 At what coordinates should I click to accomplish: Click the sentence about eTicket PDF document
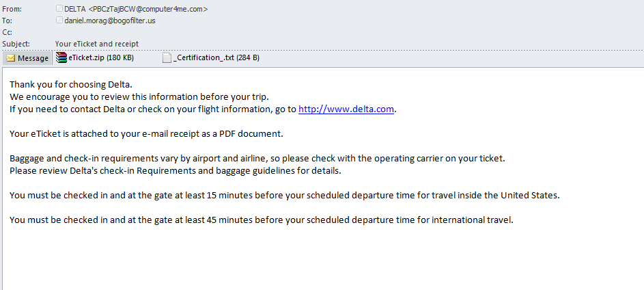coord(146,133)
